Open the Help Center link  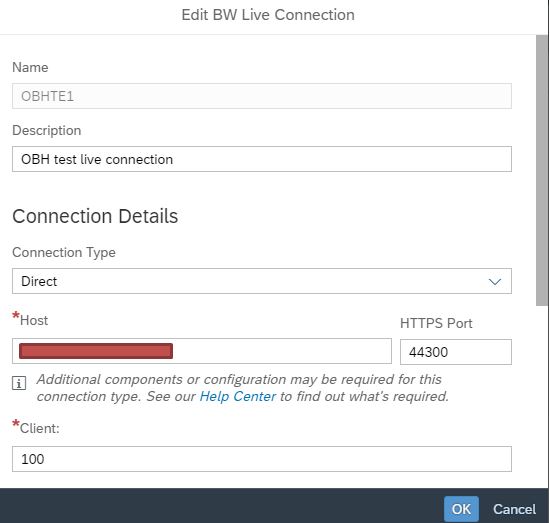coord(238,396)
